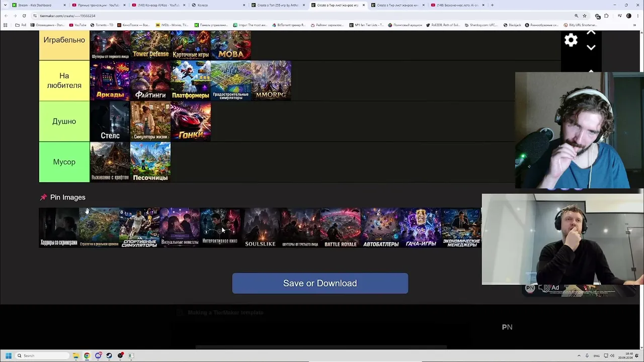Reload the tiermaker page
This screenshot has height=362, width=644.
[x=24, y=16]
